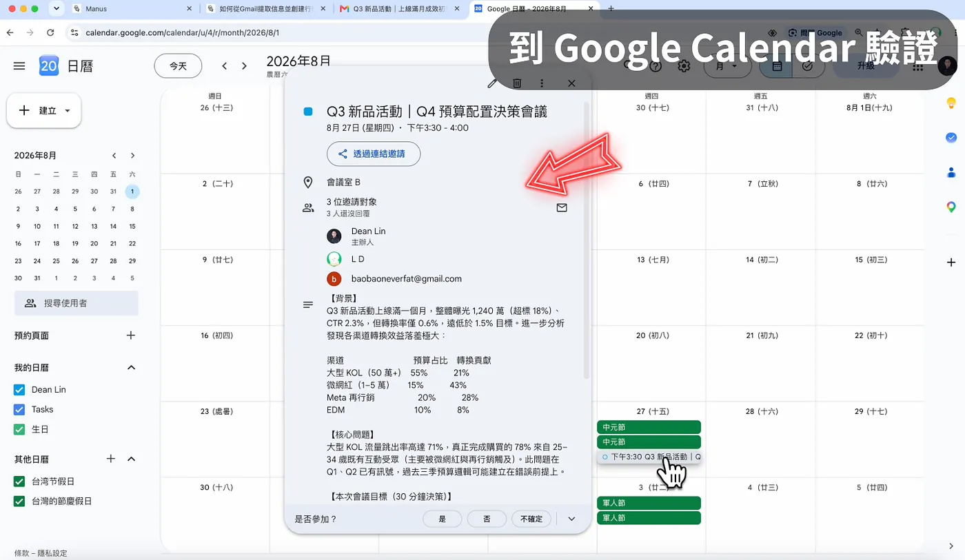Go to the previous month in the toolbar
The image size is (965, 560).
[x=225, y=66]
